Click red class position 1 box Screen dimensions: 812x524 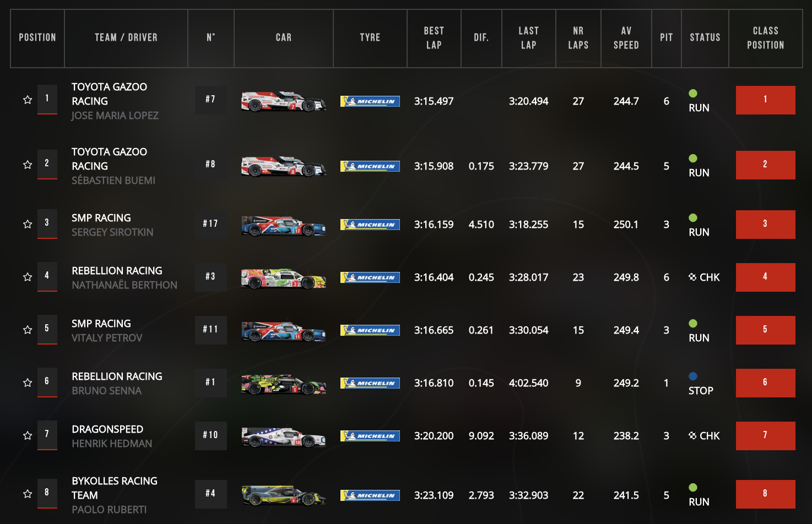point(766,100)
